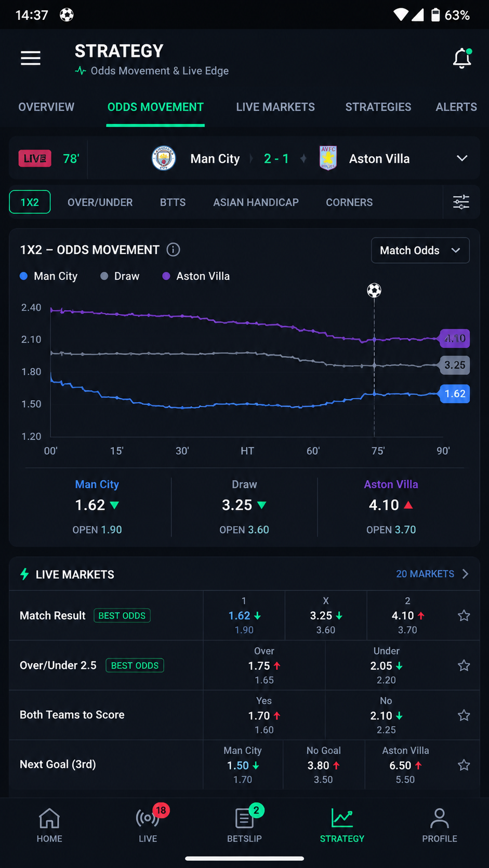Tap the 2 - 1 match score
The width and height of the screenshot is (489, 868).
click(276, 158)
